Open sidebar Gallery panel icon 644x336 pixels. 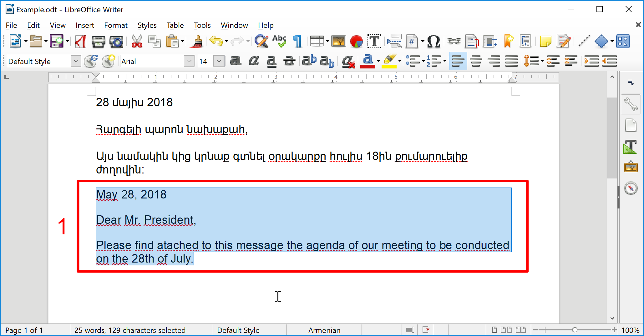tap(631, 167)
